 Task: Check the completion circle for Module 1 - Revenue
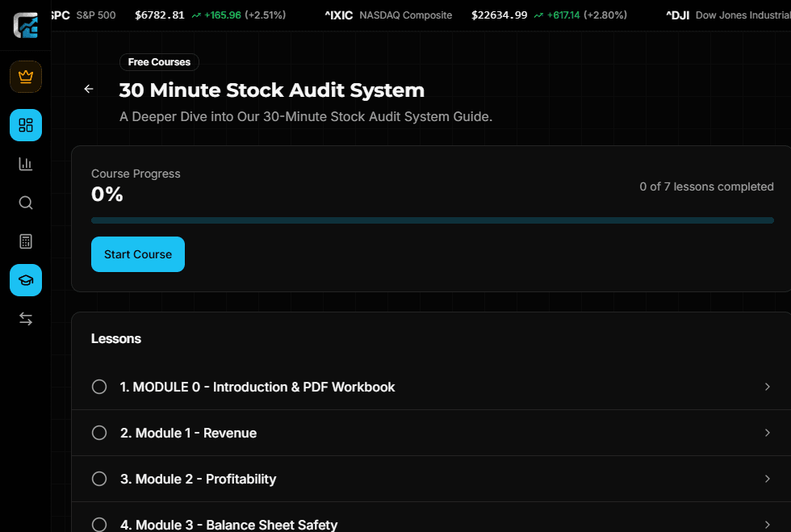coord(99,433)
